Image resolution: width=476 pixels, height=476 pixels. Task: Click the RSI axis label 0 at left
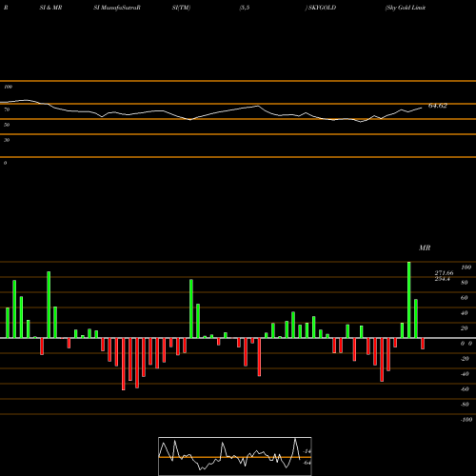5,163
